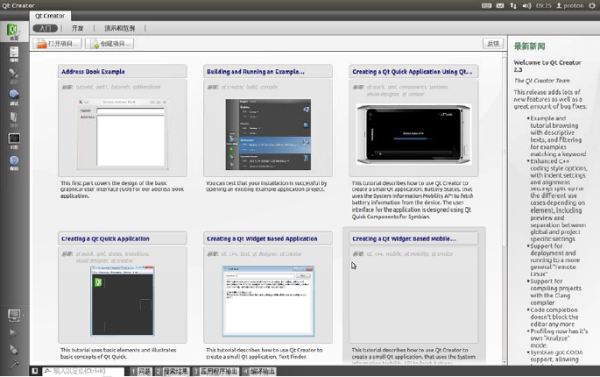Open Creating a Qt Quick Application Using Qt... title
This screenshot has height=377, width=600.
412,72
